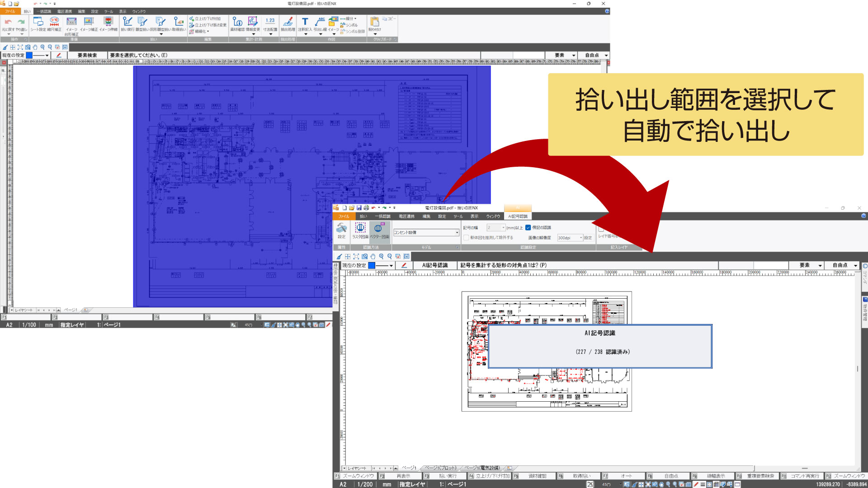Click blue color swatch in front window settings
The image size is (868, 488).
(372, 265)
